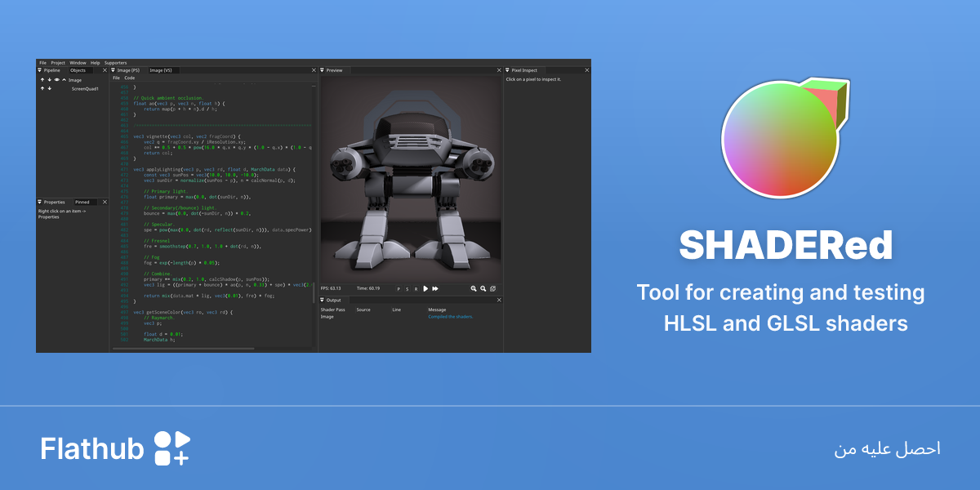Open the Project menu
980x490 pixels.
click(58, 62)
